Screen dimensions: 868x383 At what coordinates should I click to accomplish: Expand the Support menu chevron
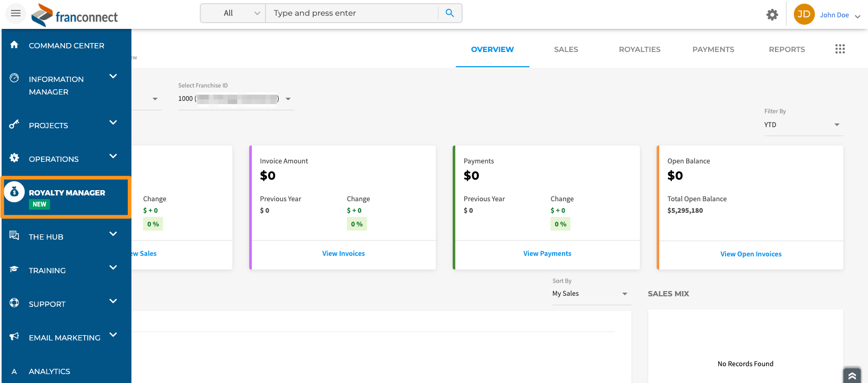(x=113, y=301)
